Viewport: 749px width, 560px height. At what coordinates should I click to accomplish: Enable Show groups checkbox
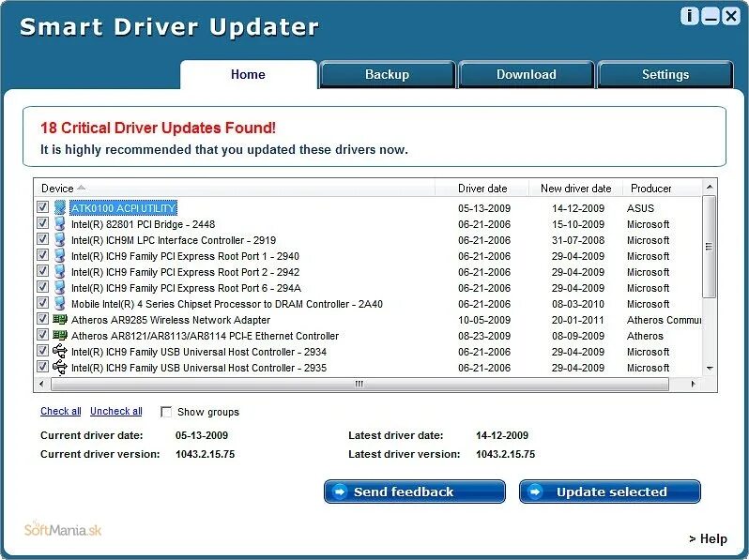pyautogui.click(x=166, y=412)
